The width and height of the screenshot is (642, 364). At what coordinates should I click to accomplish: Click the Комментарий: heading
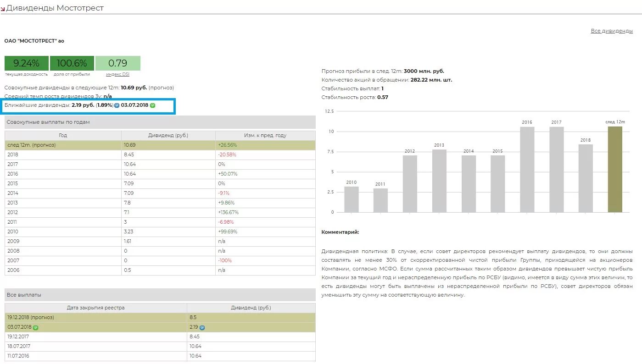pyautogui.click(x=341, y=232)
